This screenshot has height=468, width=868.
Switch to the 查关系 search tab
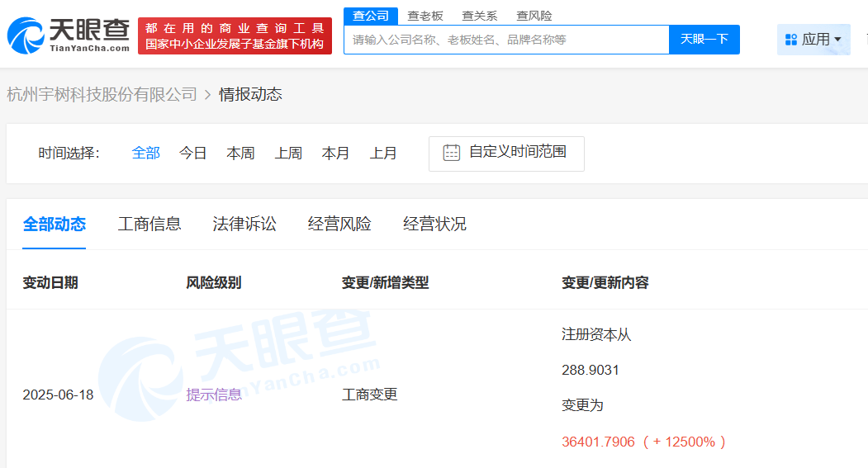pyautogui.click(x=479, y=16)
